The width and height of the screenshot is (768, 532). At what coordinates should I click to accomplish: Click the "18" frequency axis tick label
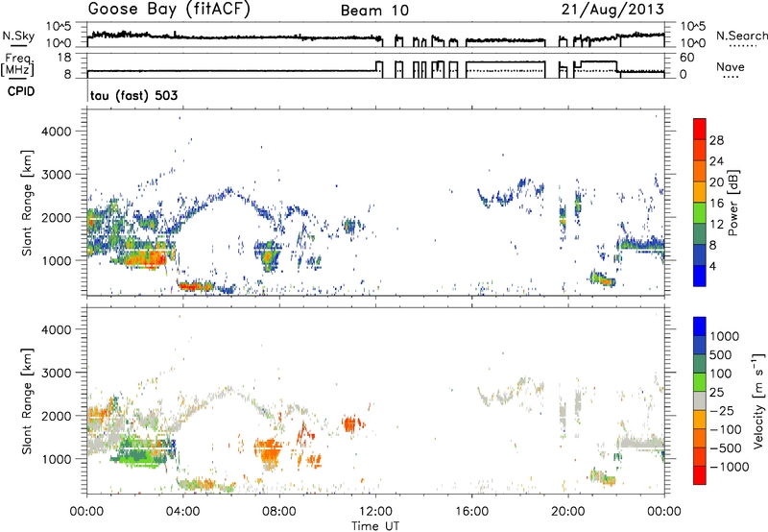tap(65, 58)
